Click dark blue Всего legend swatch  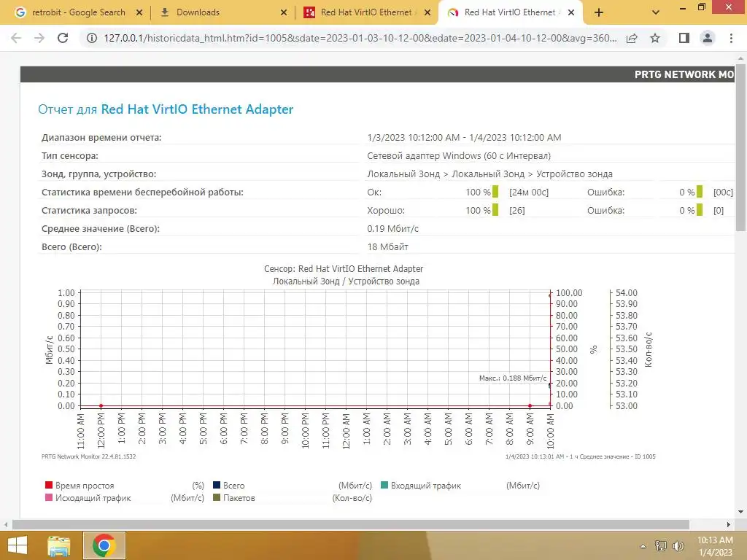tap(216, 485)
